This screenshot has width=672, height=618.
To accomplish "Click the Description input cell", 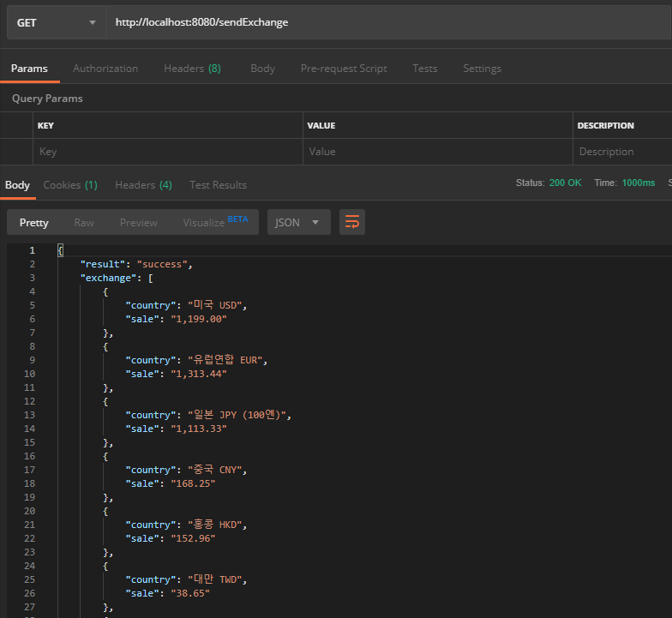I will click(622, 152).
